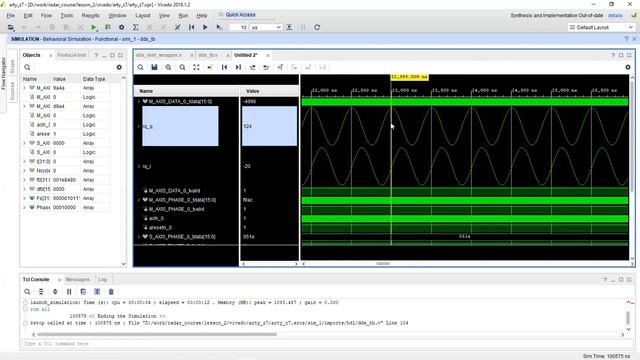Click the Sigma reports icon in toolbar
Viewport: 640px width, 360px height.
point(136,27)
